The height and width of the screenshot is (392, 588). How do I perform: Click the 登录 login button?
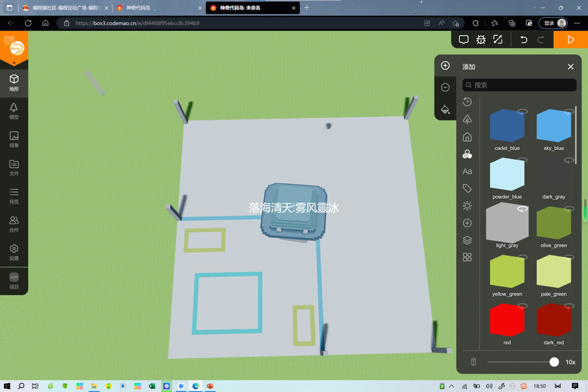click(x=553, y=23)
